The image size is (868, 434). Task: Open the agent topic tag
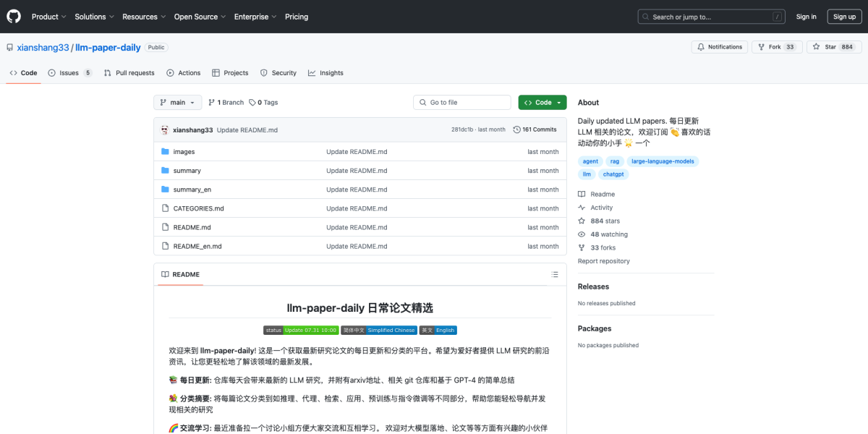pyautogui.click(x=590, y=161)
